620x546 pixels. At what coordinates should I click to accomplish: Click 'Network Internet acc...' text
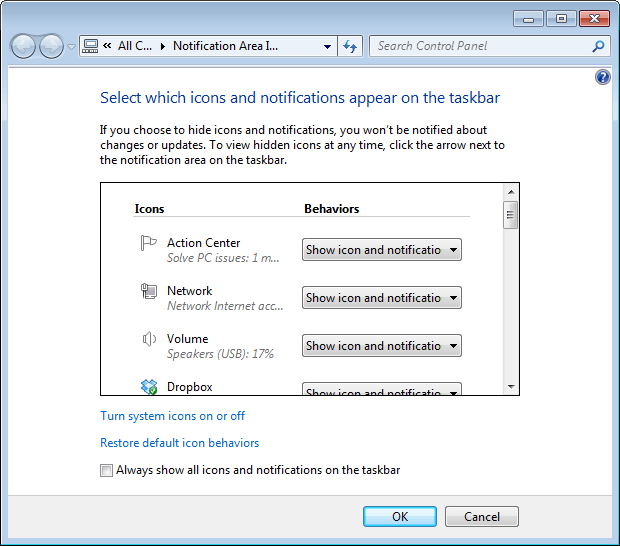(225, 306)
